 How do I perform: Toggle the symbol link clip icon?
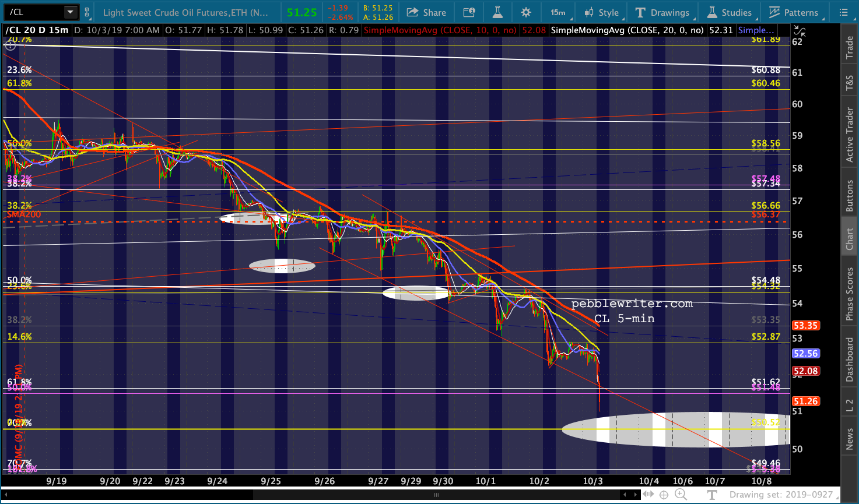point(87,12)
